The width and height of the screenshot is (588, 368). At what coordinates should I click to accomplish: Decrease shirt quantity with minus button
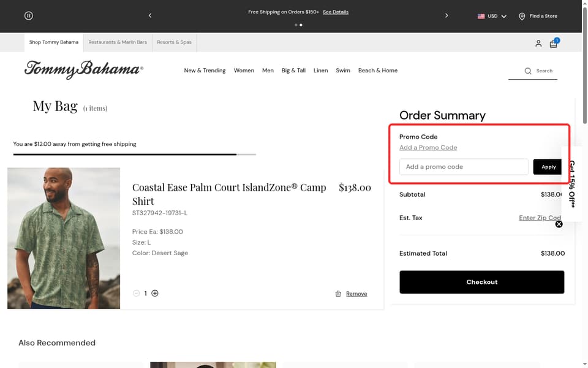(x=136, y=293)
